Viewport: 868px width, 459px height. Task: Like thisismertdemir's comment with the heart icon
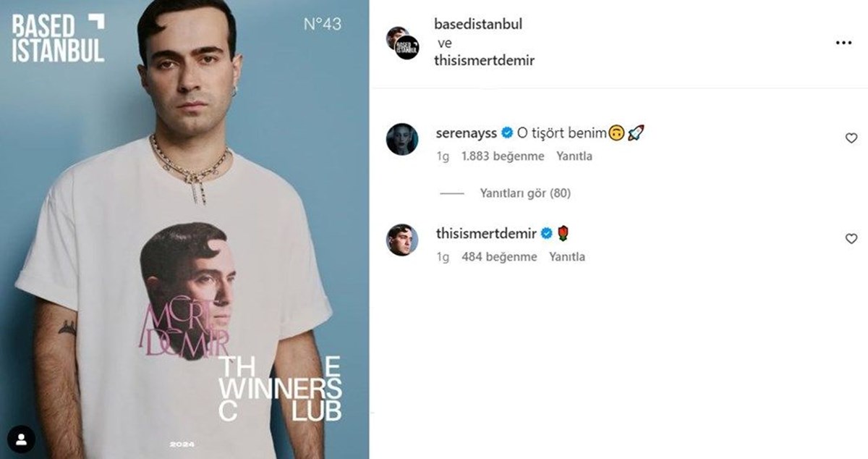pos(851,239)
